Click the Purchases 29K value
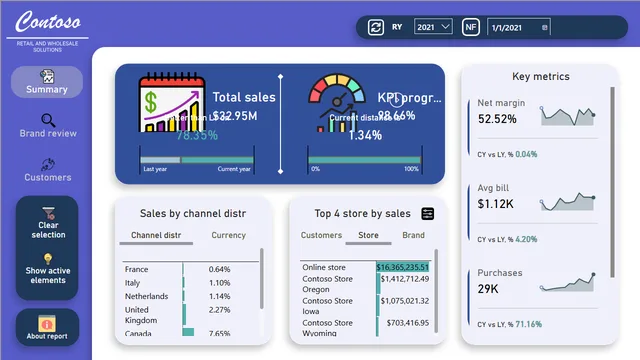640x360 pixels. 488,289
